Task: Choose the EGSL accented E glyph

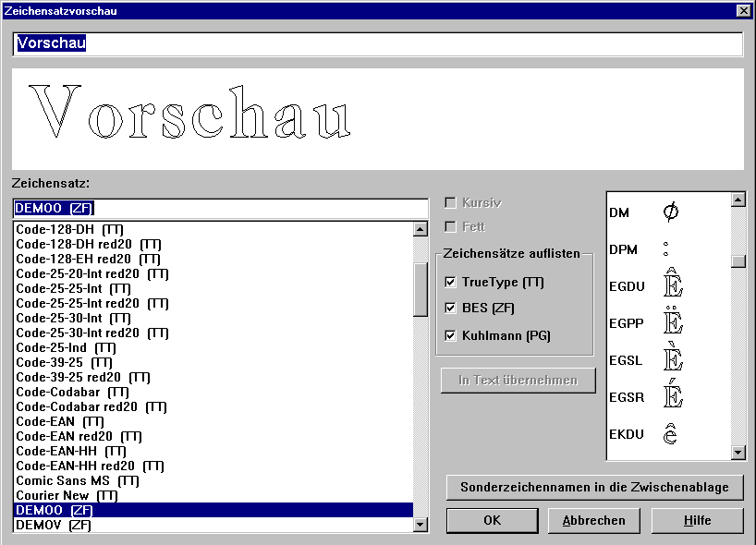Action: tap(672, 359)
